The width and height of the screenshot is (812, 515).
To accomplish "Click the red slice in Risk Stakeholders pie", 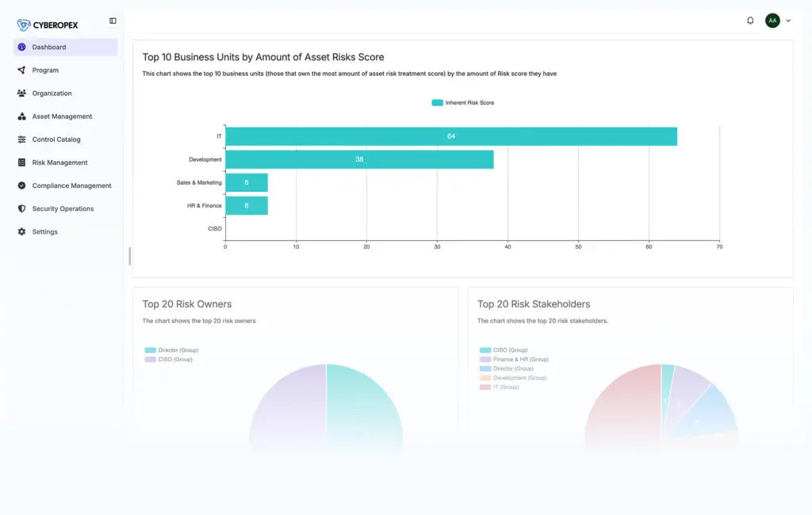I will pyautogui.click(x=624, y=409).
